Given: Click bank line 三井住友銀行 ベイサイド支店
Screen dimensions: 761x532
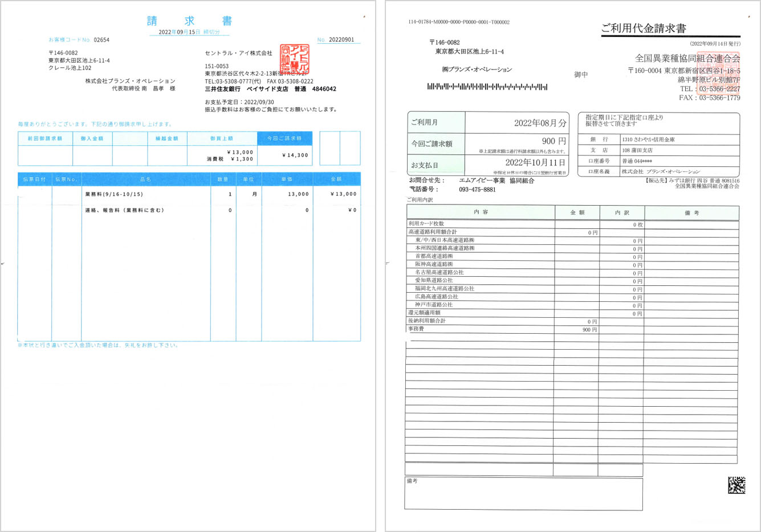Looking at the screenshot, I should pos(246,89).
